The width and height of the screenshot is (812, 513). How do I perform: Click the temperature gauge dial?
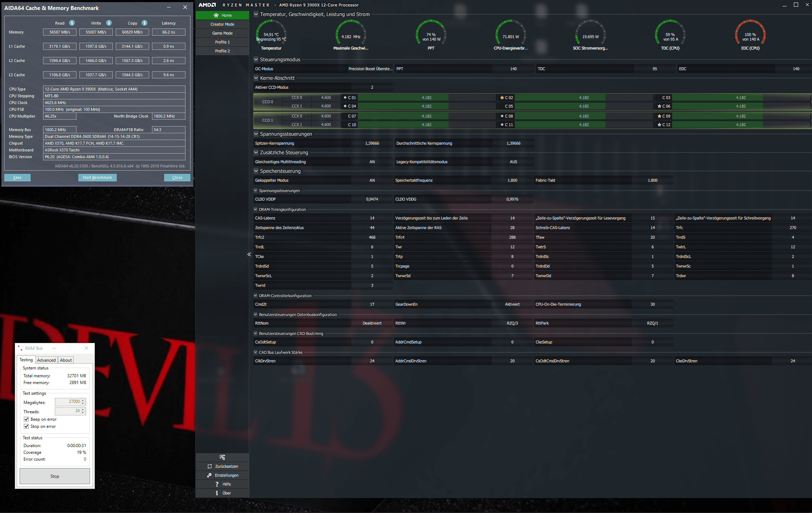[x=271, y=34]
